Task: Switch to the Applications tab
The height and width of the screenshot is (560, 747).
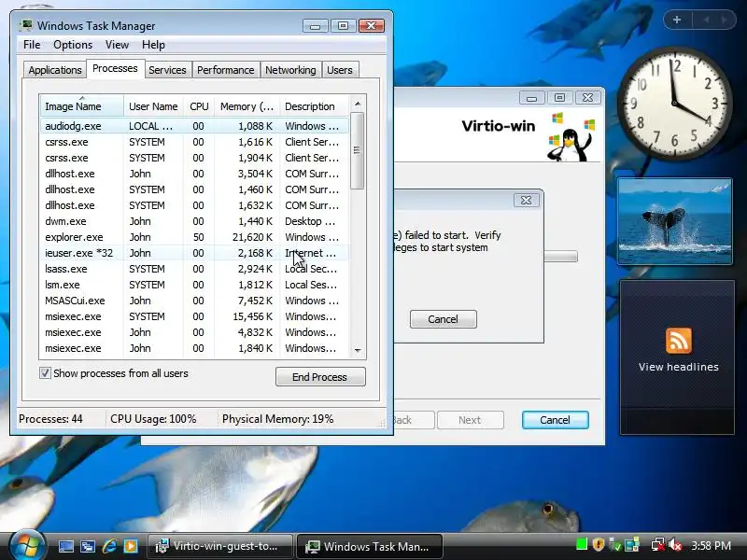Action: (x=55, y=70)
